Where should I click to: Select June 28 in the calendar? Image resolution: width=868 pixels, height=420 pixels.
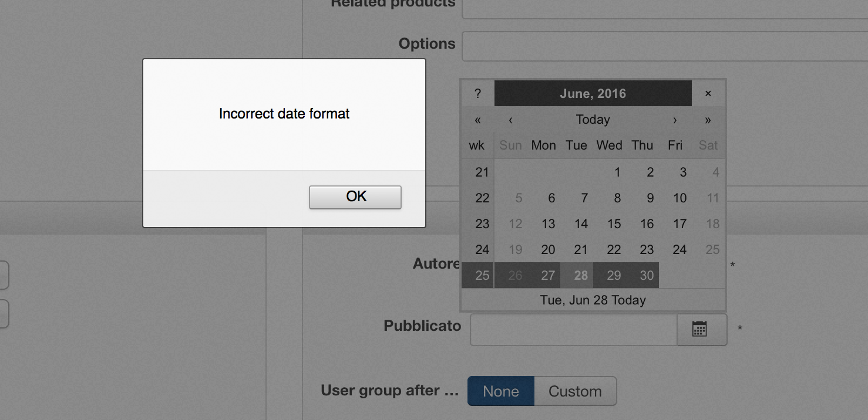[x=581, y=276]
